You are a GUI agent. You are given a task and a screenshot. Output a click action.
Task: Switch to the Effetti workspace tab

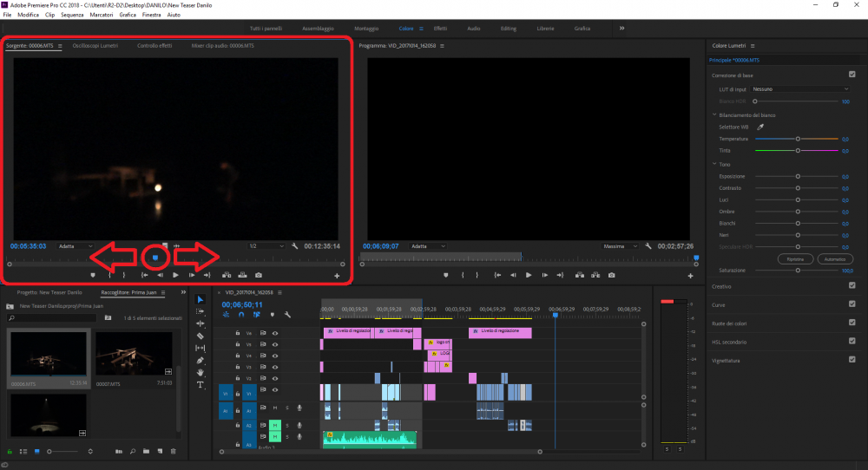coord(440,29)
